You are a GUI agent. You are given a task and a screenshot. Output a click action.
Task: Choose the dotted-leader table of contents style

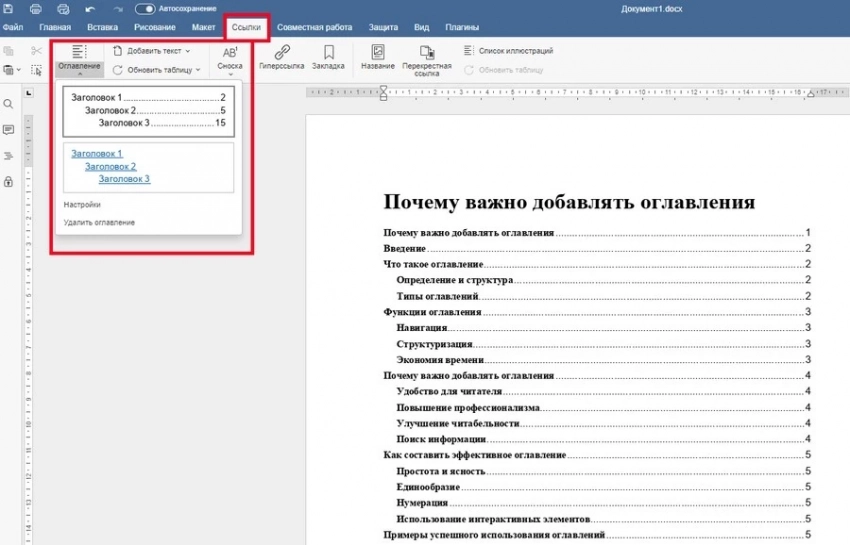148,110
